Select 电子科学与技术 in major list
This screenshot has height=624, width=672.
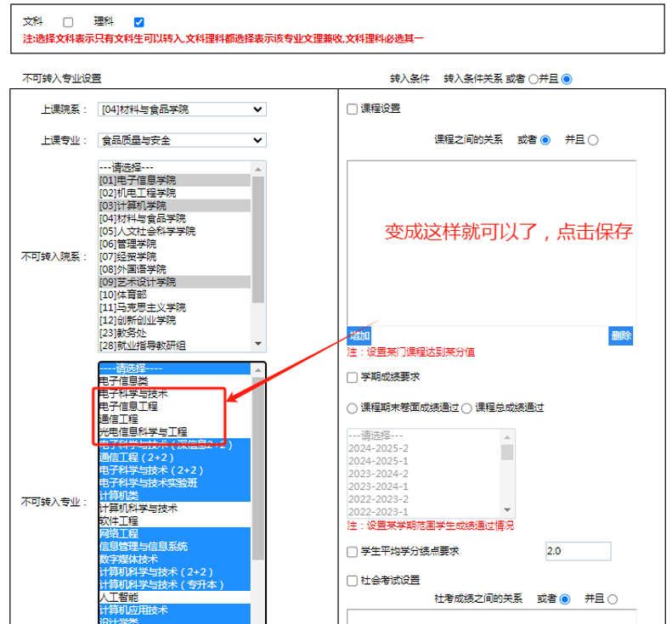[x=174, y=394]
